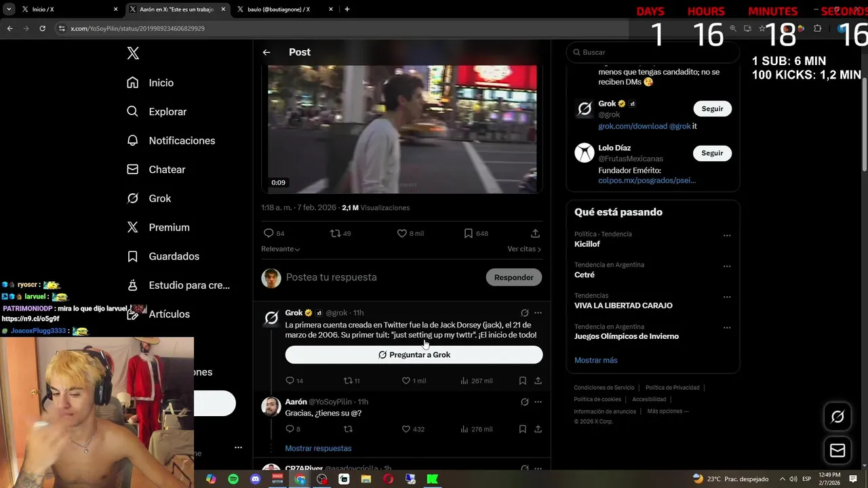Repost Grok's comment (11)
The height and width of the screenshot is (488, 868).
[348, 381]
